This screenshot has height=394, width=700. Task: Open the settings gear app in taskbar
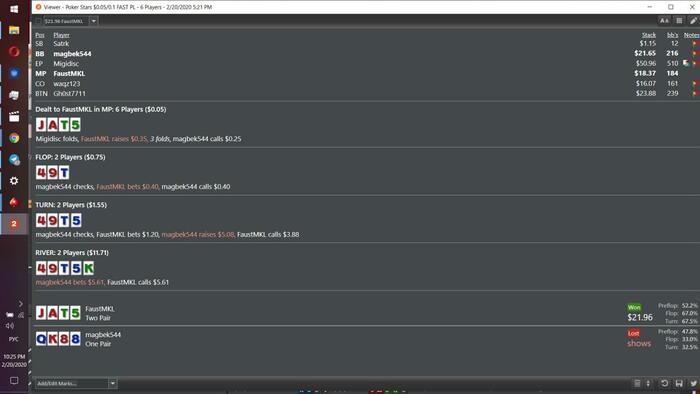coord(14,181)
